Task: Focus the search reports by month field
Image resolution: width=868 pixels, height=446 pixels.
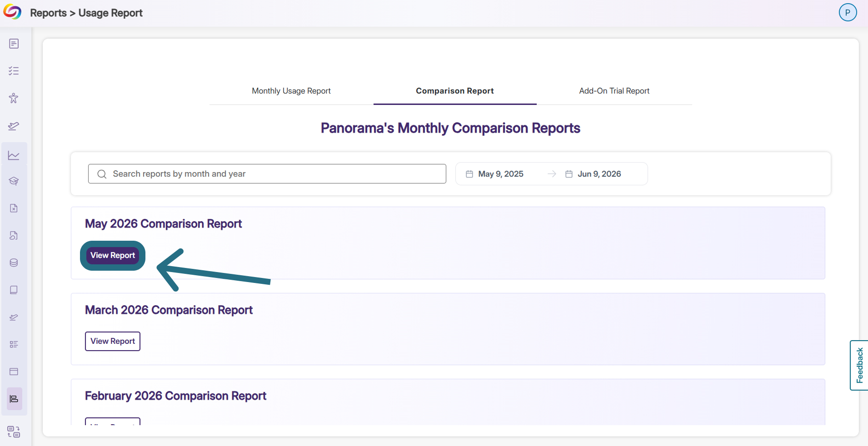Action: (x=267, y=174)
